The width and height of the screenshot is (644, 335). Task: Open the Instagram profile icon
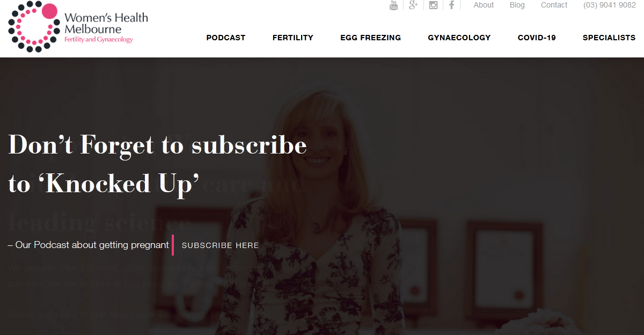click(x=433, y=5)
